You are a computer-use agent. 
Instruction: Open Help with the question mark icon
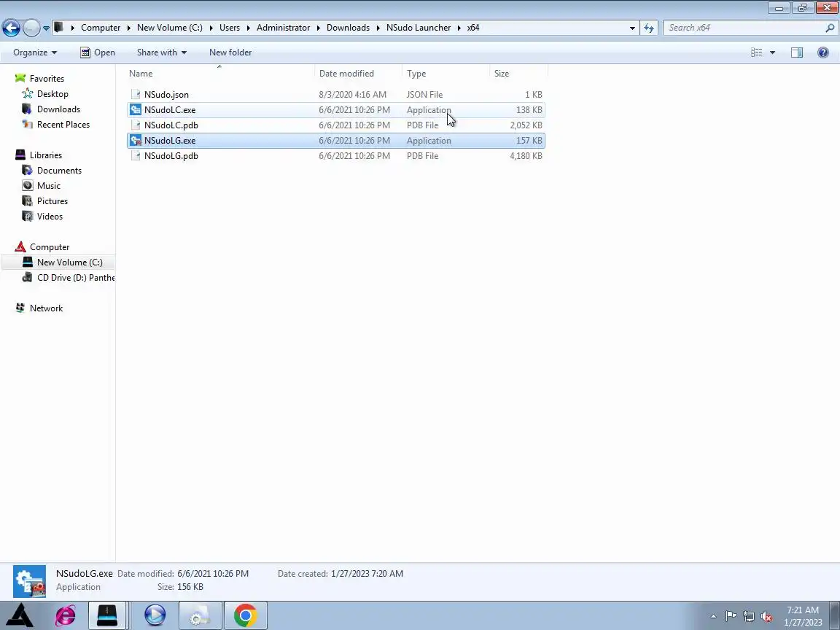coord(822,52)
